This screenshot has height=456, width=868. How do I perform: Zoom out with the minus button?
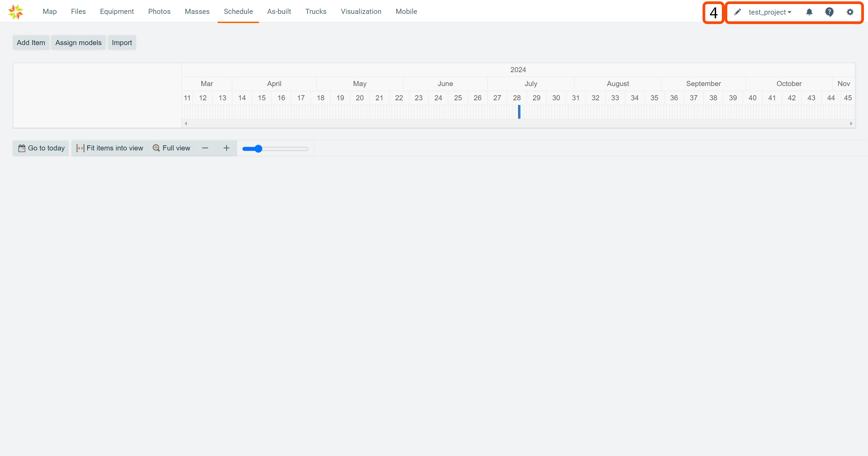coord(205,148)
